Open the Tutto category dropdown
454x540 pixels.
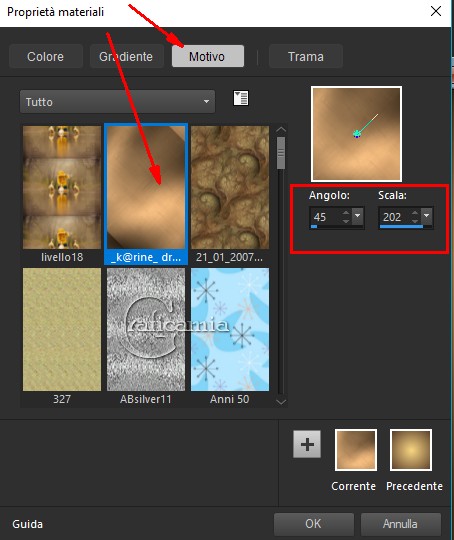pos(117,102)
